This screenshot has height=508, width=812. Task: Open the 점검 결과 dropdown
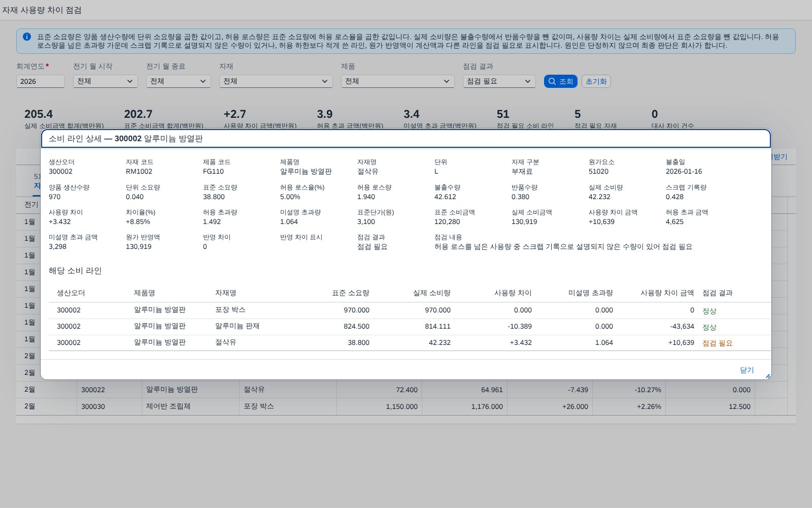[x=499, y=81]
